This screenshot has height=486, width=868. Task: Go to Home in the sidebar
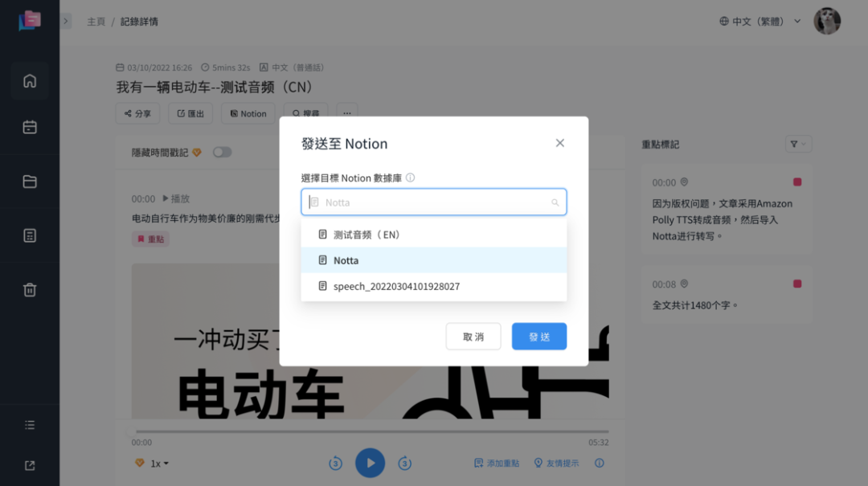pos(30,81)
